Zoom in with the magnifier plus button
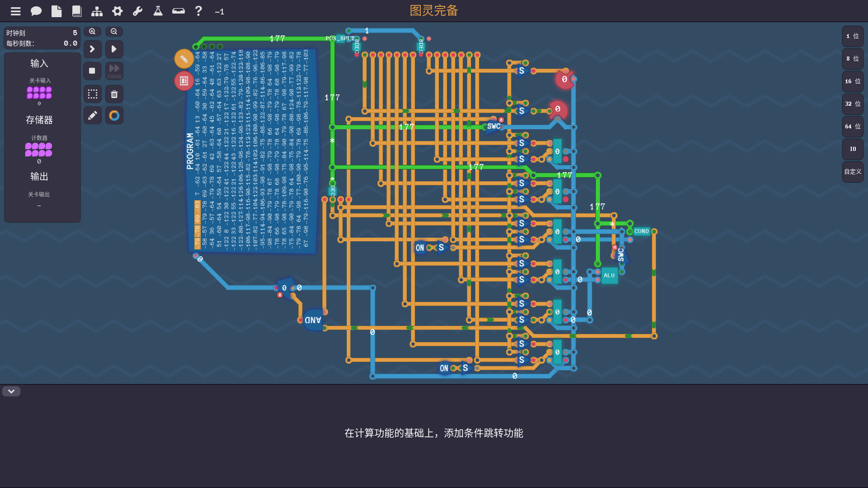 click(92, 32)
